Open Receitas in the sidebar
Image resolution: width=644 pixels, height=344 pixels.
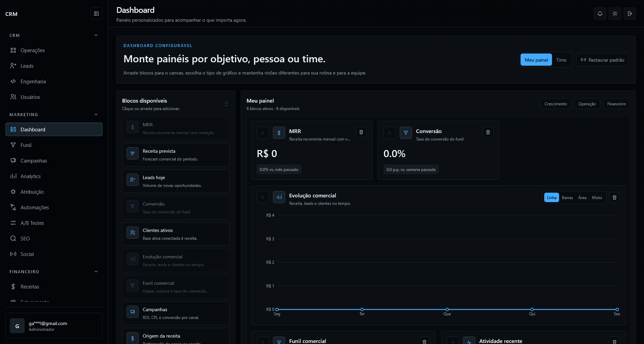[x=54, y=286]
